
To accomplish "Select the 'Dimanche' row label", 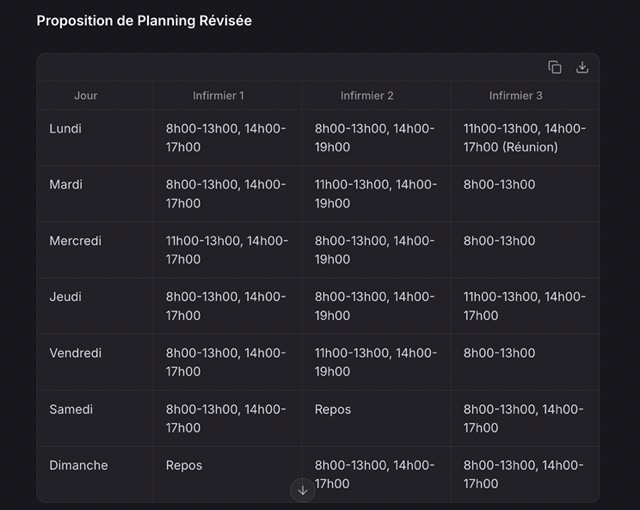I will 78,465.
